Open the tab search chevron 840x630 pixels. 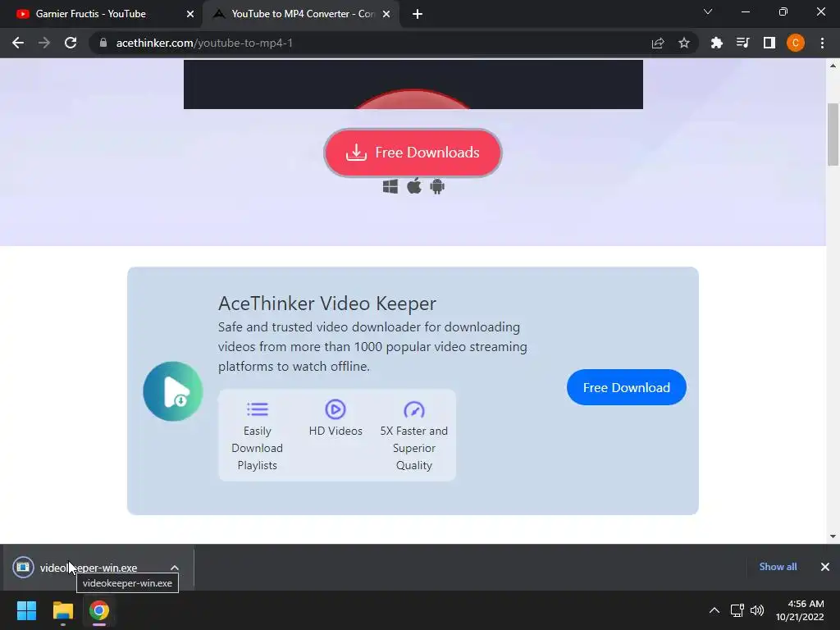click(x=708, y=11)
